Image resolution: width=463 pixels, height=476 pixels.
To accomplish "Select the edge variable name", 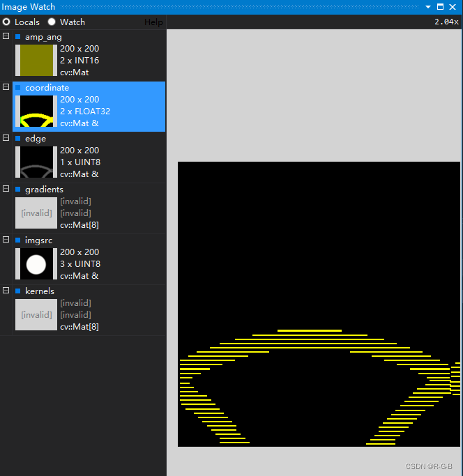I will [x=36, y=139].
